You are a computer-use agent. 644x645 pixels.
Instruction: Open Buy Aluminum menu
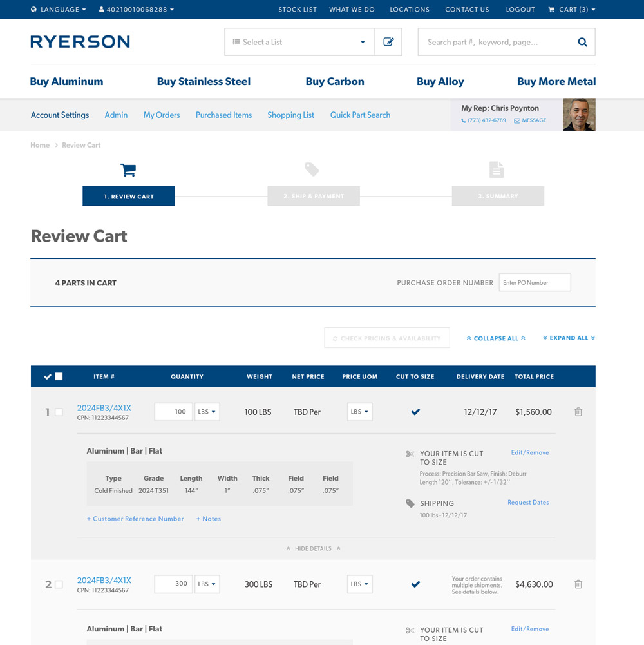point(66,81)
